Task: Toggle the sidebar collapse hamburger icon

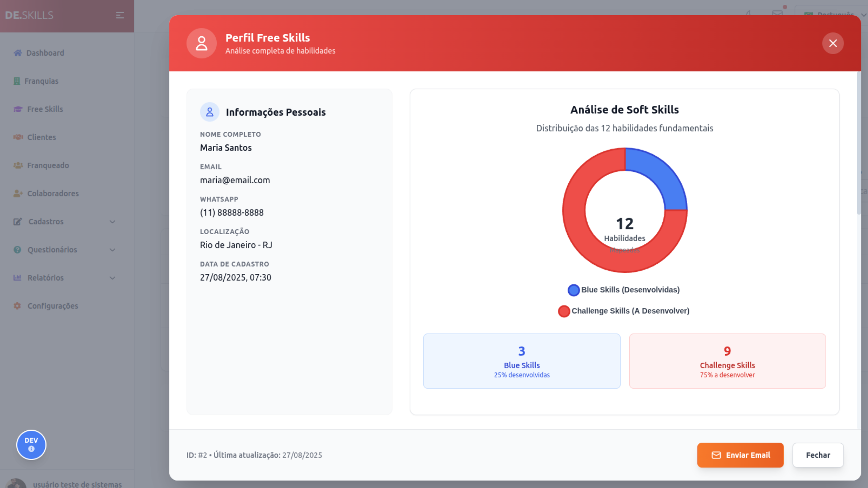Action: (x=120, y=15)
